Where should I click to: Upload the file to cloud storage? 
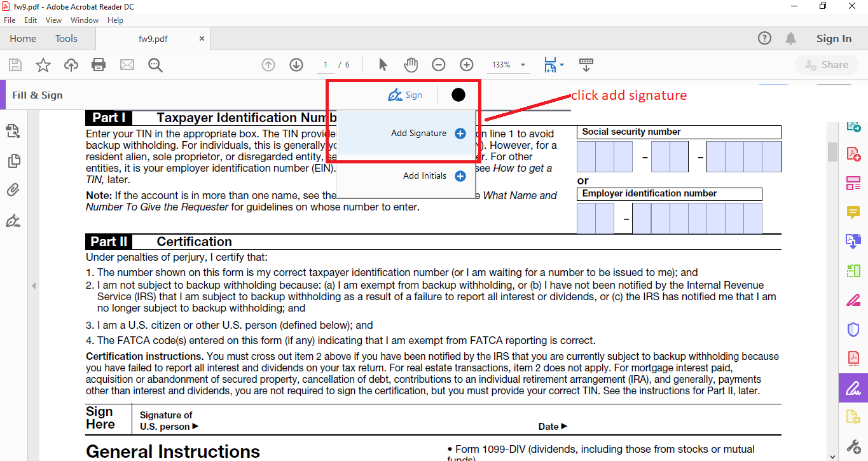71,65
